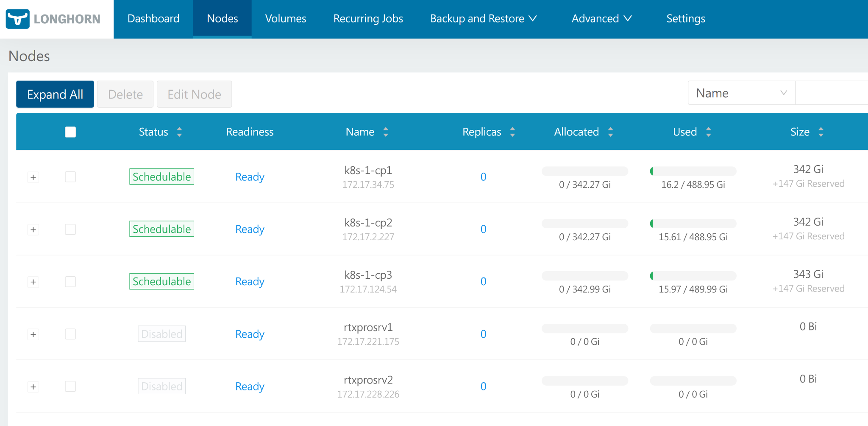The width and height of the screenshot is (868, 426).
Task: Click node name rtxprosrv2
Action: [368, 380]
